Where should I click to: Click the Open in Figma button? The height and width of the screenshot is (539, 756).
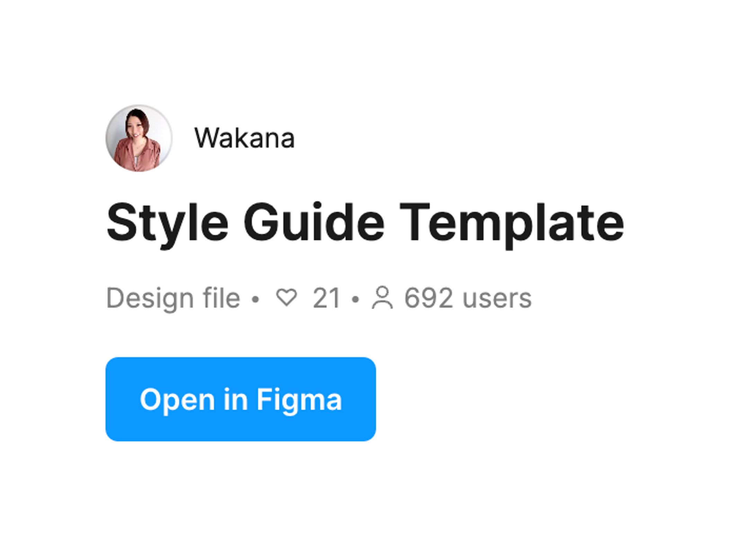pos(241,399)
